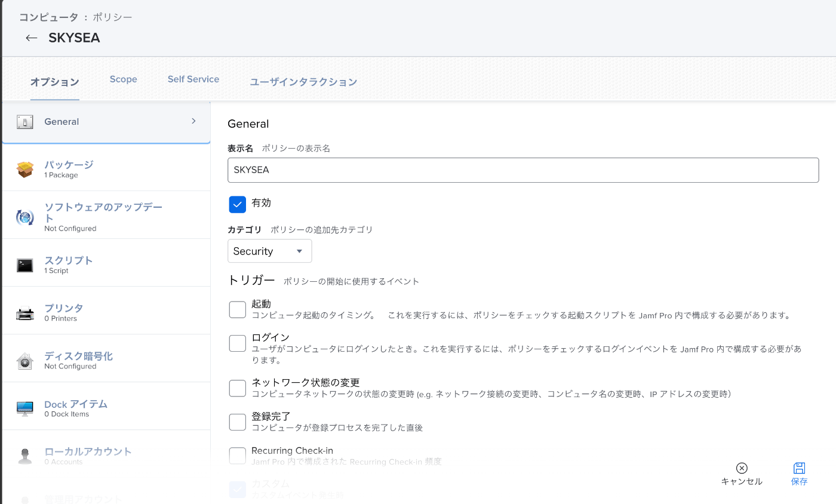The height and width of the screenshot is (504, 836).
Task: Click the 保存 floppy disk icon
Action: [800, 468]
